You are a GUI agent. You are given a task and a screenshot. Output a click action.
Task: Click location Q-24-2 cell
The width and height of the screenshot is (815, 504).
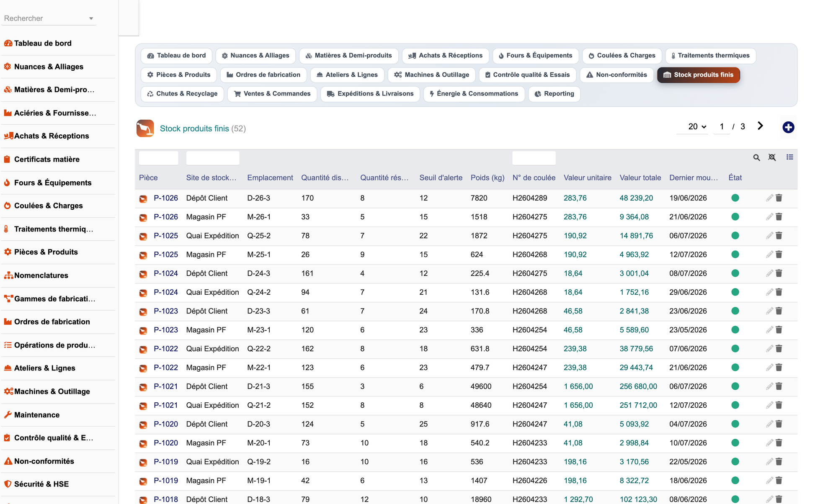259,292
